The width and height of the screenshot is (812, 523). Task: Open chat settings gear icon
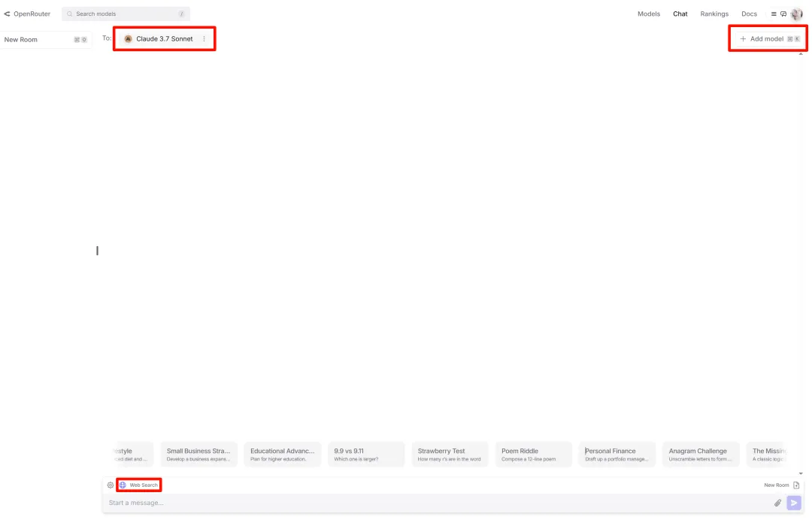(111, 485)
